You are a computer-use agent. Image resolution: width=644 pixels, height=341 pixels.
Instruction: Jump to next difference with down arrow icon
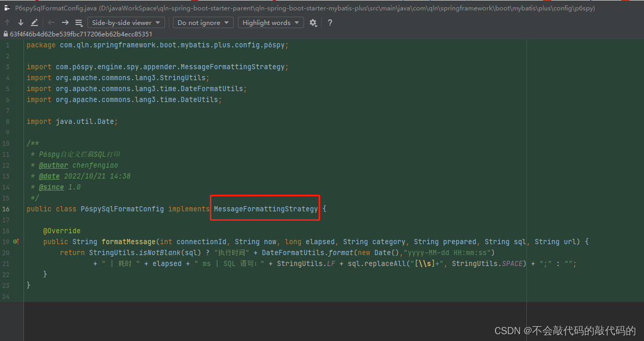tap(20, 22)
